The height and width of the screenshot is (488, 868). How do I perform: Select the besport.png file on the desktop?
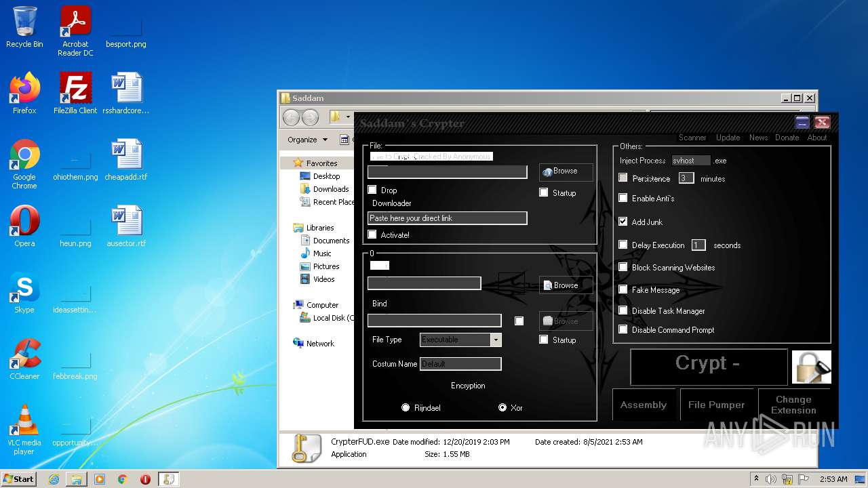[x=126, y=30]
